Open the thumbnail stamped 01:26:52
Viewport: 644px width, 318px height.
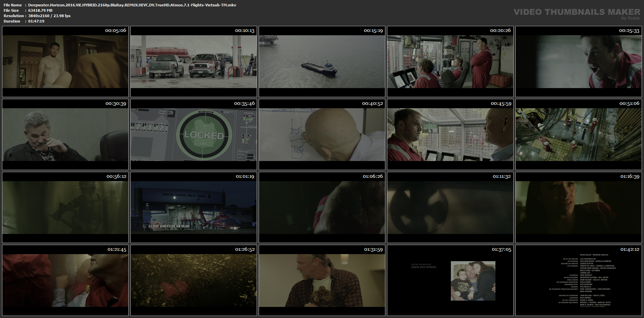point(194,280)
